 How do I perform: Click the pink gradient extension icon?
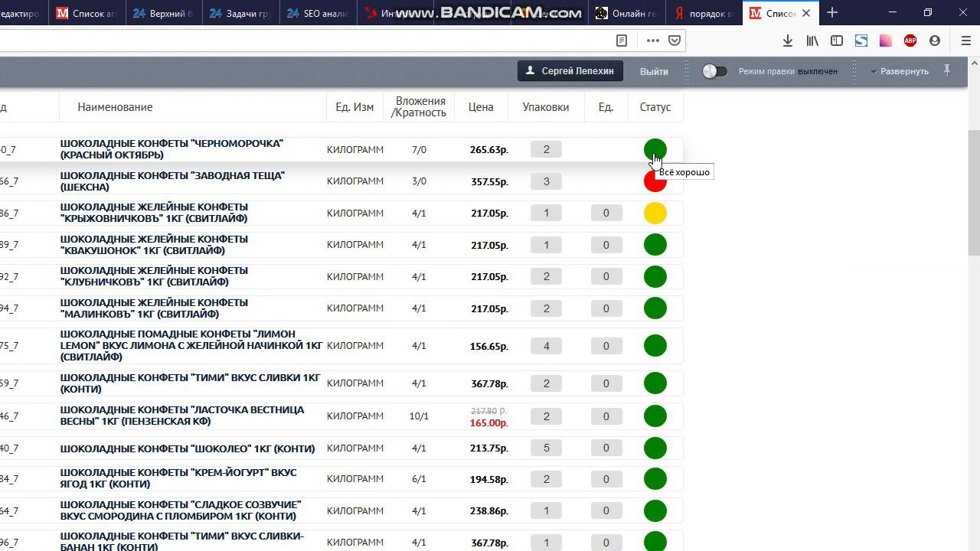(886, 41)
